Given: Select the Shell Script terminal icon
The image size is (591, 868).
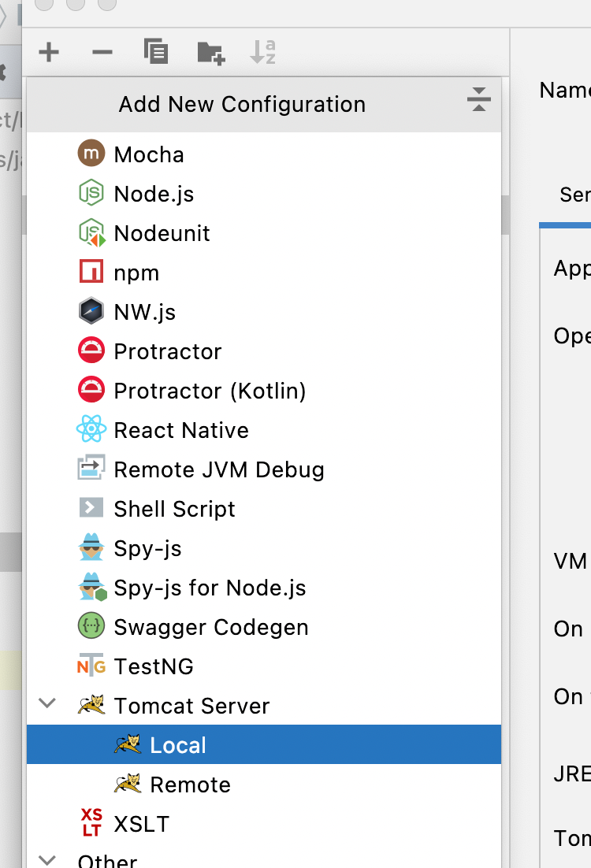Looking at the screenshot, I should point(91,507).
